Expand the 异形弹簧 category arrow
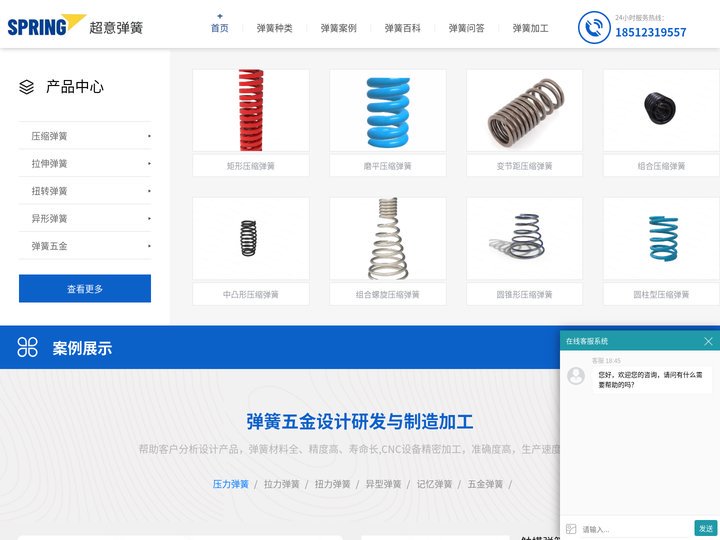 (x=149, y=219)
